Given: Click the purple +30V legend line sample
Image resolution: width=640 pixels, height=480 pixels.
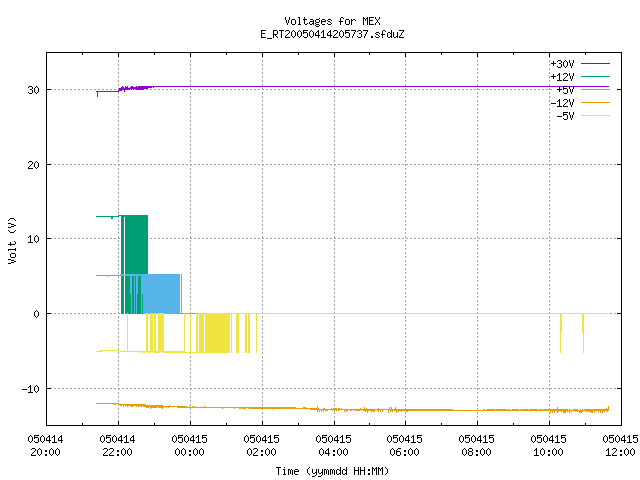Looking at the screenshot, I should coord(595,64).
